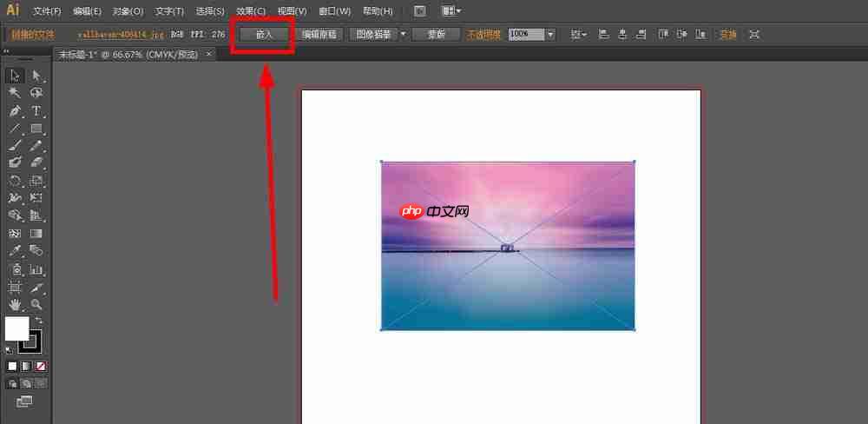
Task: Open the opacity percentage dropdown arrow
Action: click(x=551, y=35)
